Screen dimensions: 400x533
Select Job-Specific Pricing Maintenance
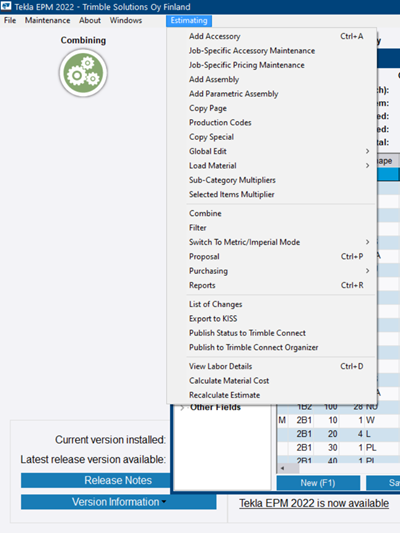coord(272,65)
